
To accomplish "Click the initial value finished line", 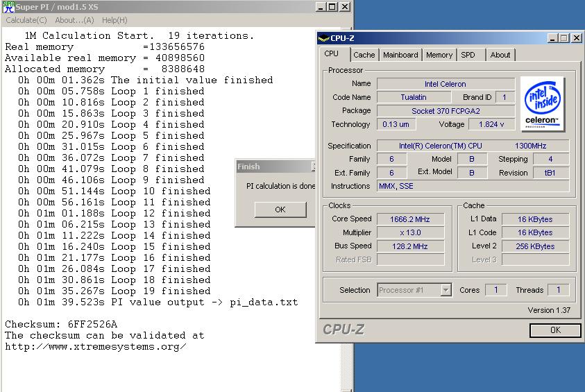I will (x=146, y=80).
